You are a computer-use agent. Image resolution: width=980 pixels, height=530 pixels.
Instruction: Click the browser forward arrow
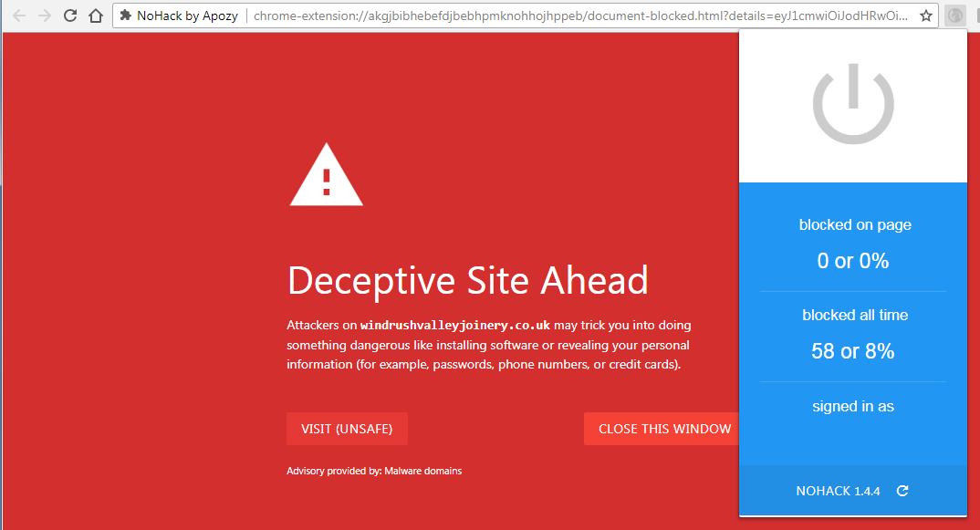45,16
